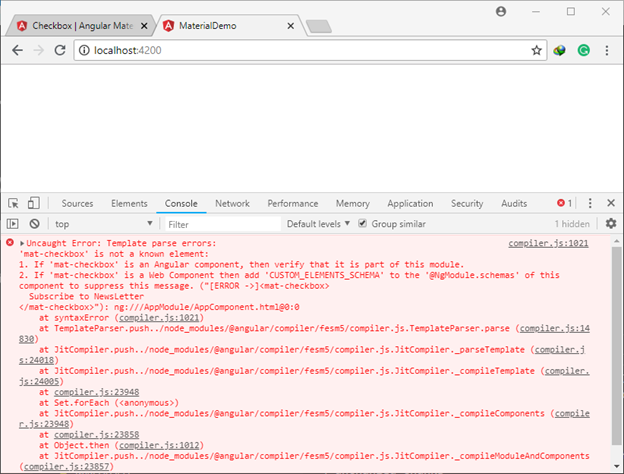Close the DevTools panel

611,203
